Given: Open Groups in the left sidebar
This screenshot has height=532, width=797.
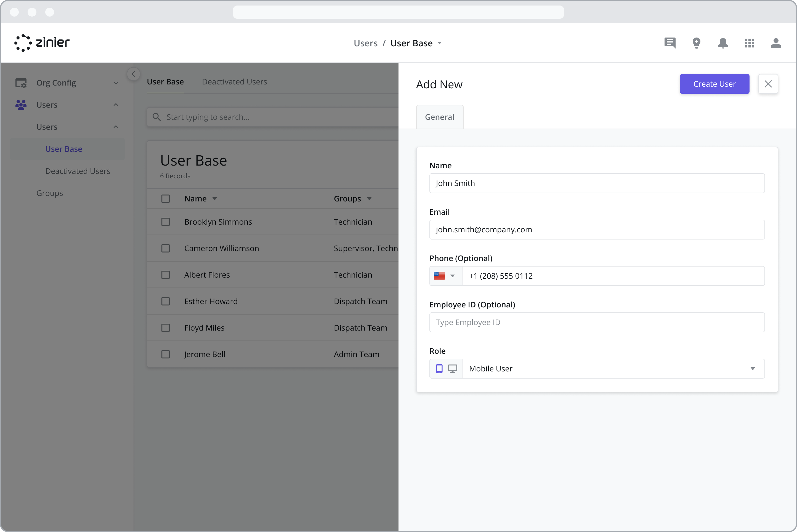Looking at the screenshot, I should tap(50, 193).
